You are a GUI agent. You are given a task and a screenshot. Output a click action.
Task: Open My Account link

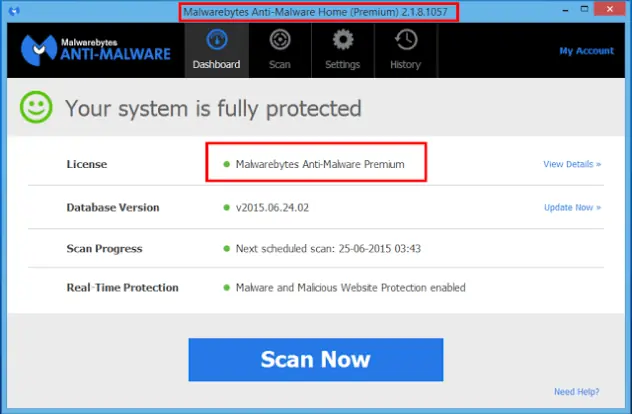click(586, 51)
